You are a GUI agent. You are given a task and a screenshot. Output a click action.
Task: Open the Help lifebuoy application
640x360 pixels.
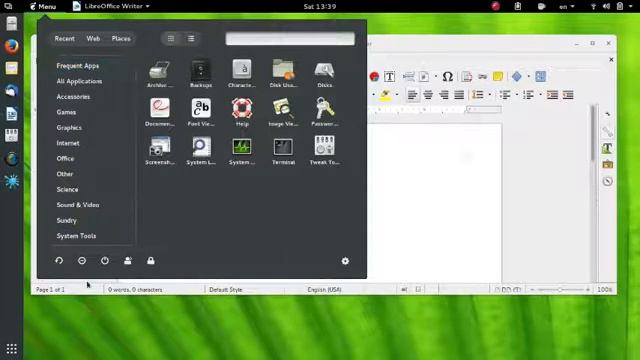pyautogui.click(x=242, y=112)
